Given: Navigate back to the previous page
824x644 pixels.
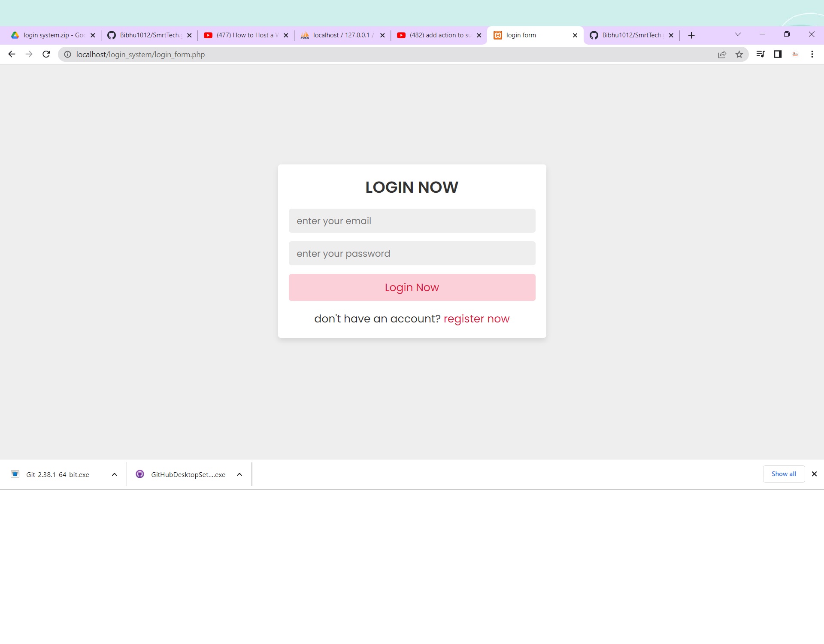Looking at the screenshot, I should click(x=11, y=54).
